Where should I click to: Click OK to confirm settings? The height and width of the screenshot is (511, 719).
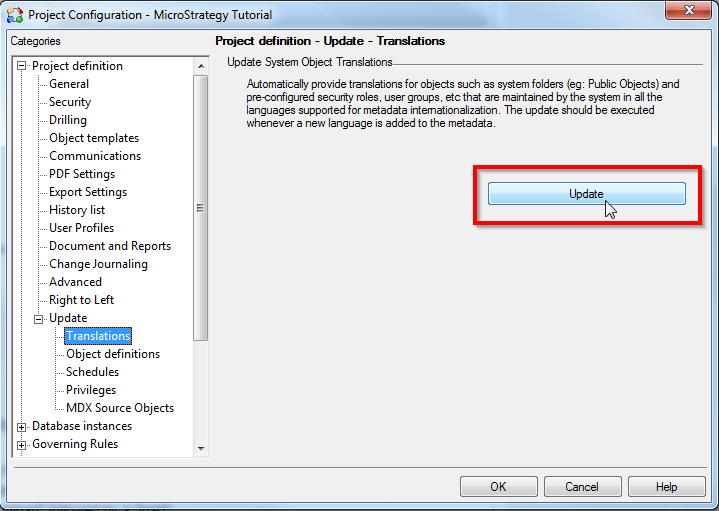tap(498, 486)
